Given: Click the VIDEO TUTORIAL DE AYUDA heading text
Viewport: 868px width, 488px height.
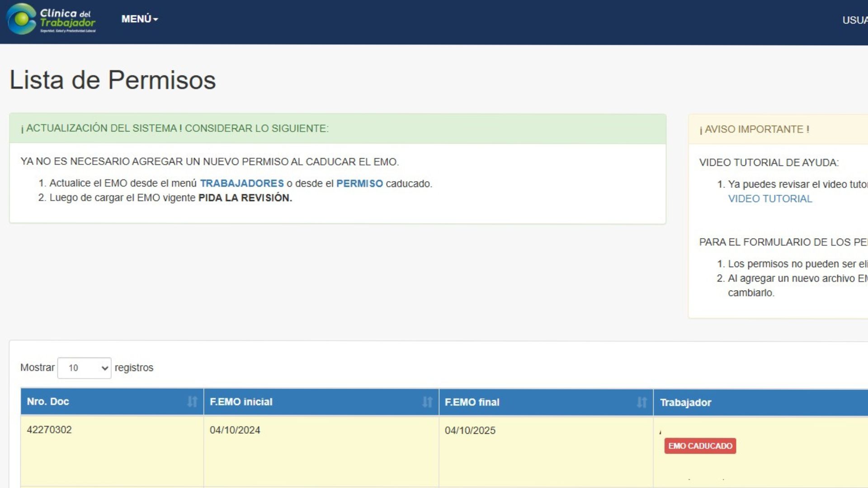Looking at the screenshot, I should 769,163.
